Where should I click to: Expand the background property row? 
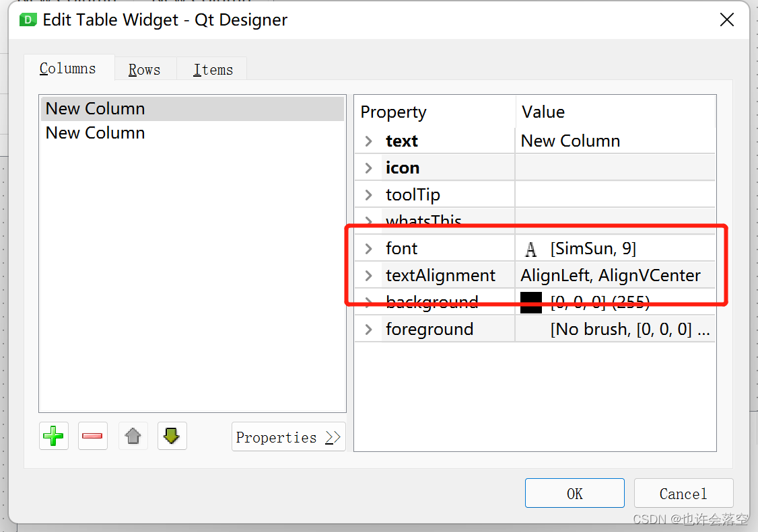tap(368, 301)
